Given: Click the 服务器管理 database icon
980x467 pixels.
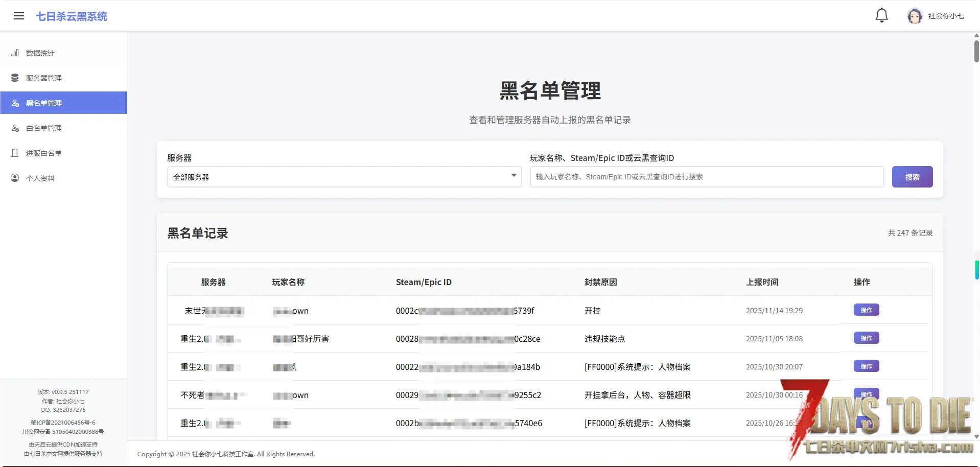Looking at the screenshot, I should point(15,78).
